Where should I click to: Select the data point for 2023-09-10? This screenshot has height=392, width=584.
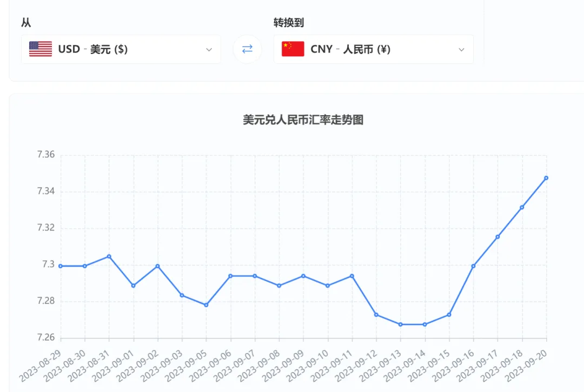328,286
